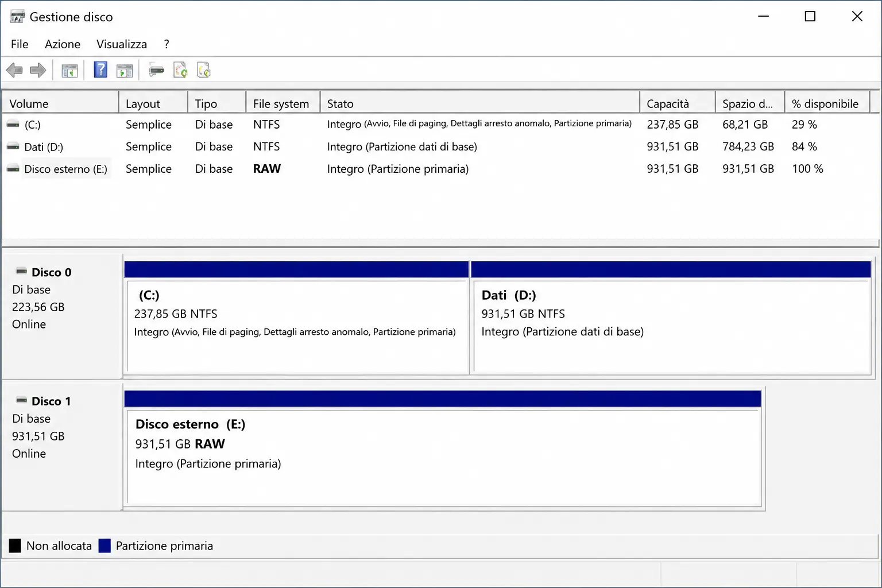Viewport: 882px width, 588px height.
Task: Click the Back arrow in the toolbar
Action: (14, 71)
